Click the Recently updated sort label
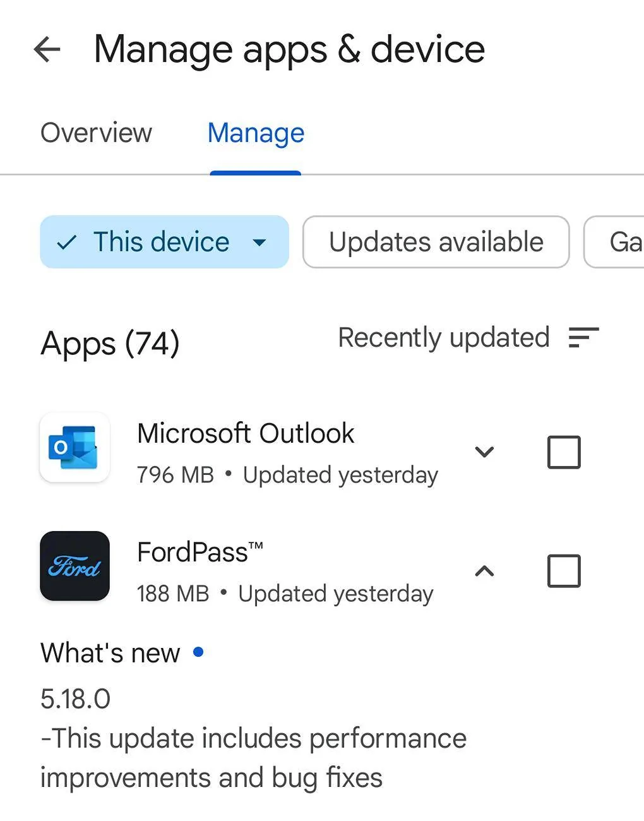644x821 pixels. pos(444,337)
